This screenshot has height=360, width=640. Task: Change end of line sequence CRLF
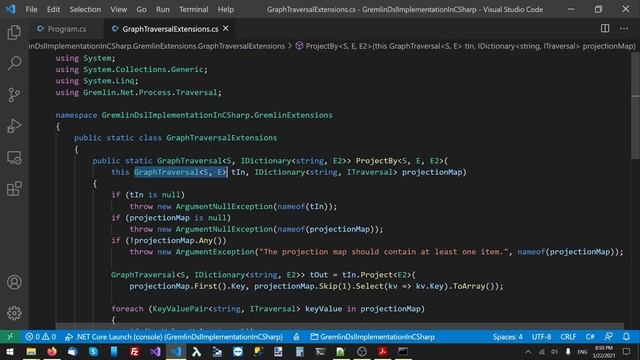[x=568, y=337]
